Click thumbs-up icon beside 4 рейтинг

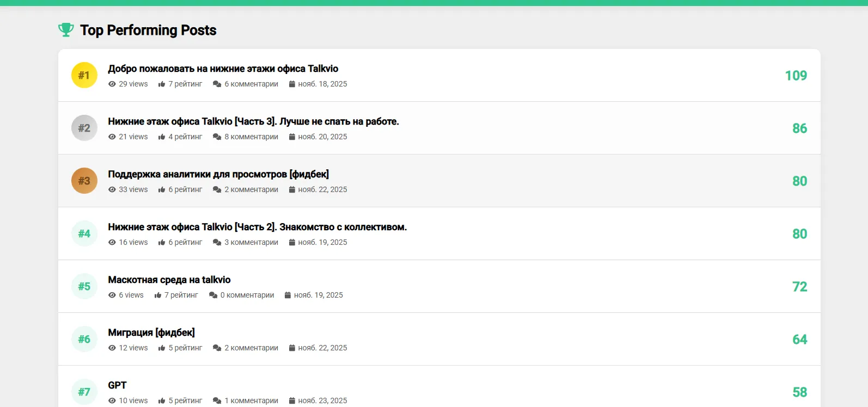click(x=162, y=137)
